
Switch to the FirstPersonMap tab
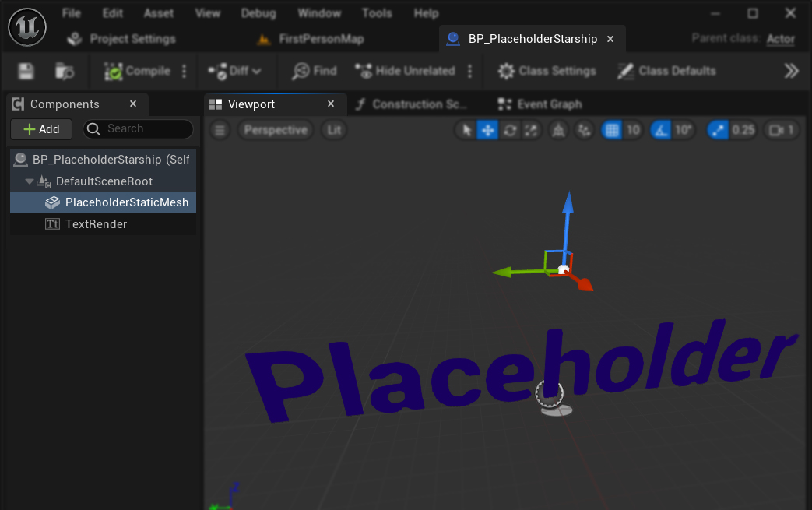point(311,39)
